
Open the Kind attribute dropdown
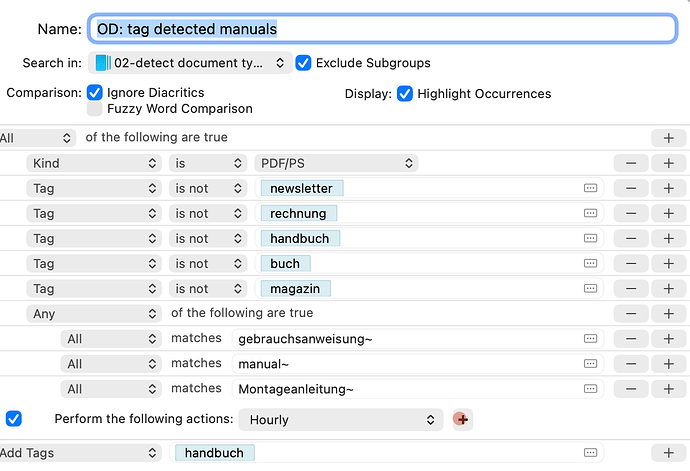pos(94,163)
